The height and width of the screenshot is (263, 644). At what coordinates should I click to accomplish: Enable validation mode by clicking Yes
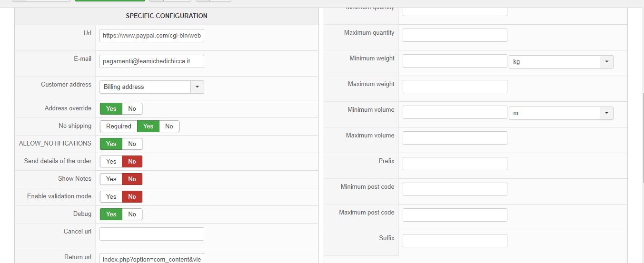point(111,196)
